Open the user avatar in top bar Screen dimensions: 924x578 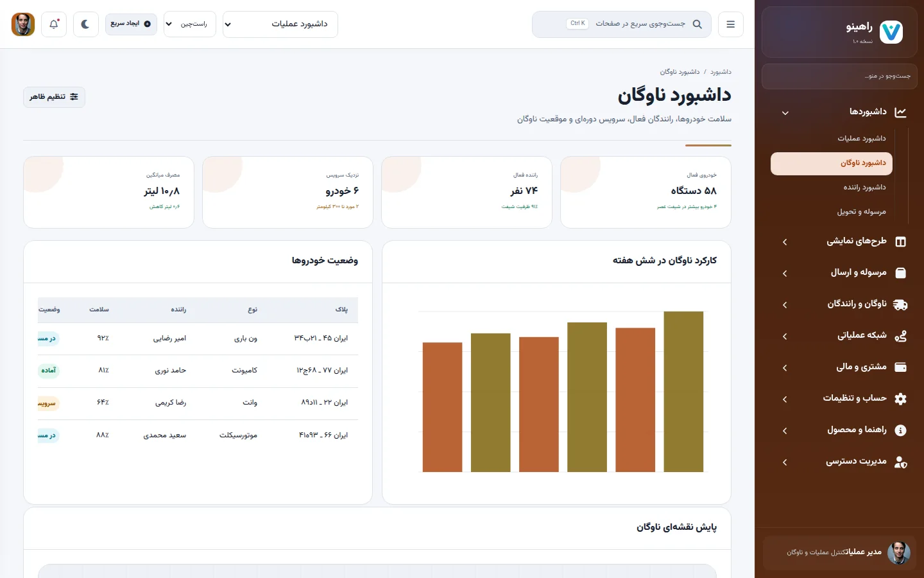pyautogui.click(x=23, y=24)
